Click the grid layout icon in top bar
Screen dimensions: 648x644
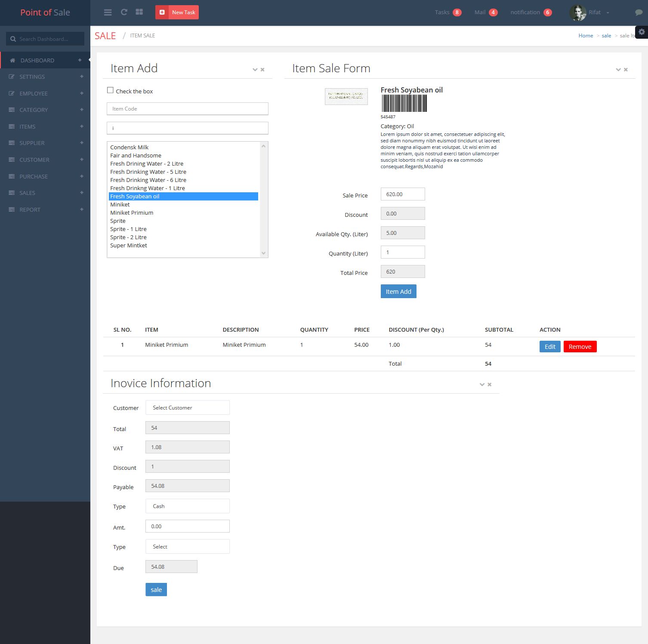tap(139, 12)
